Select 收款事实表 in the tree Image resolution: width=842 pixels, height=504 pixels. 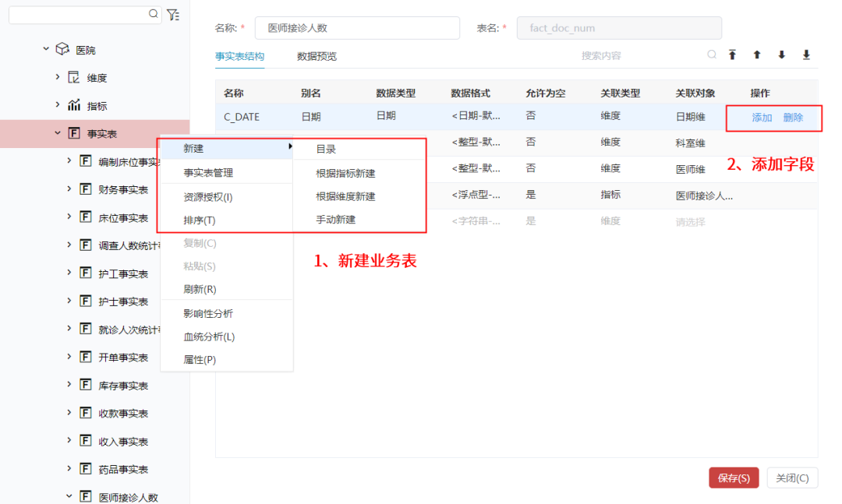pos(123,414)
